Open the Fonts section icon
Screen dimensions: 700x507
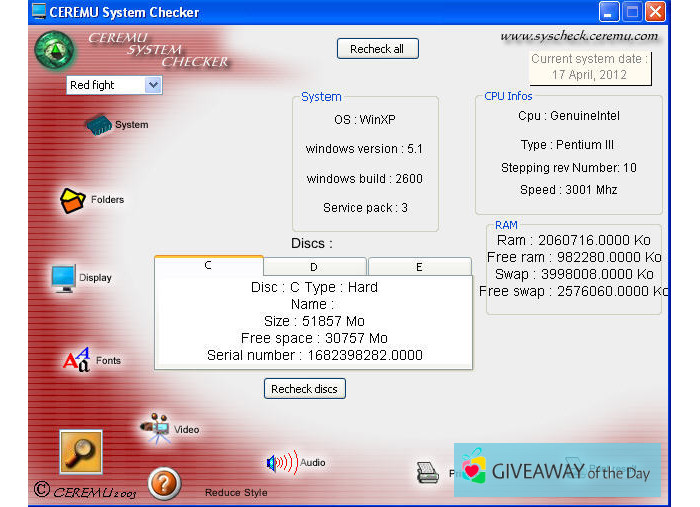pos(77,360)
